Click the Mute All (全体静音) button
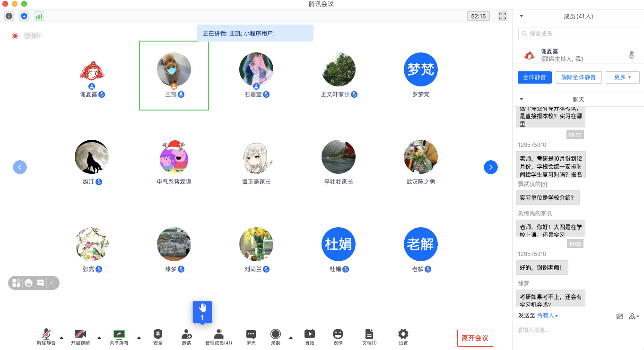This screenshot has width=644, height=350. tap(534, 77)
